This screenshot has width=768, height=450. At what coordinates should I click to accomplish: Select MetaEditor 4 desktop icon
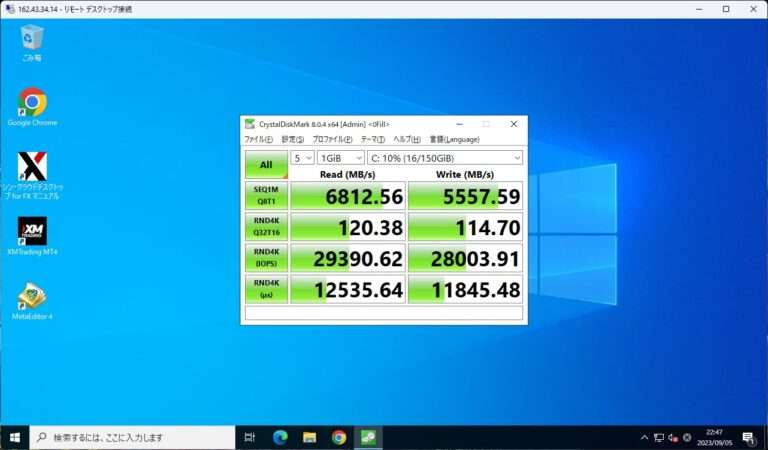tap(32, 296)
